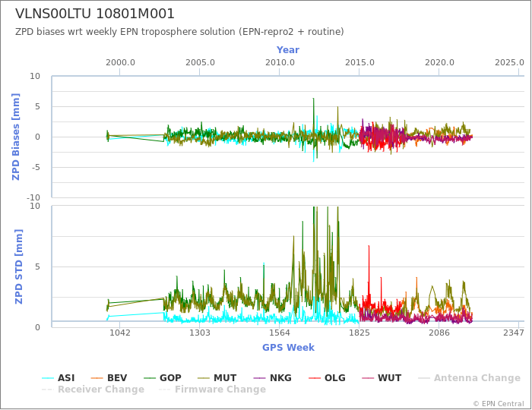The image size is (532, 410).
Task: Click the 2015.0 year tick label
Action: click(359, 63)
